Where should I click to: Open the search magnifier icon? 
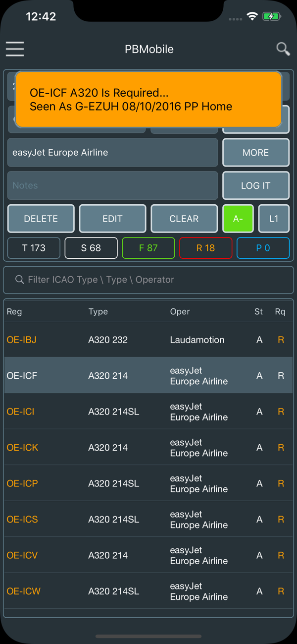tap(283, 49)
